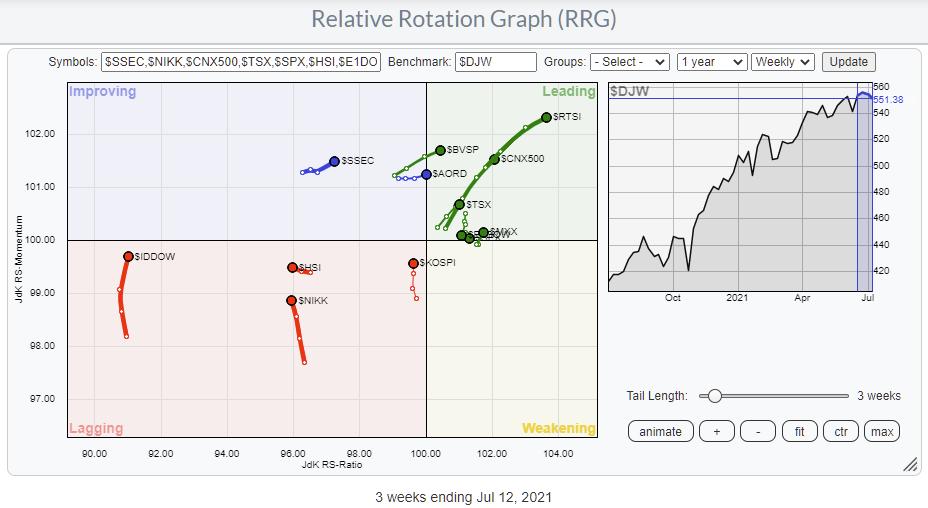Expand the Weekly interval dropdown
This screenshot has height=508, width=928.
pos(783,62)
